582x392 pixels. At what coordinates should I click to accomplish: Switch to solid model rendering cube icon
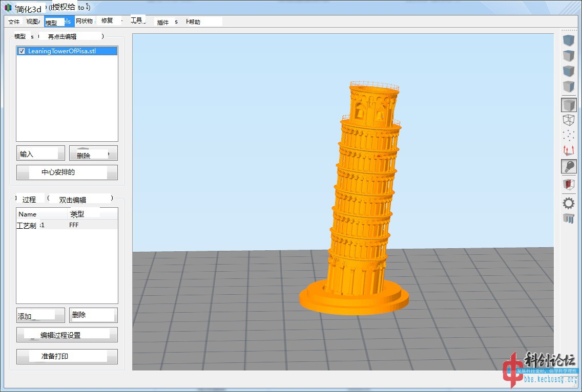tap(569, 105)
